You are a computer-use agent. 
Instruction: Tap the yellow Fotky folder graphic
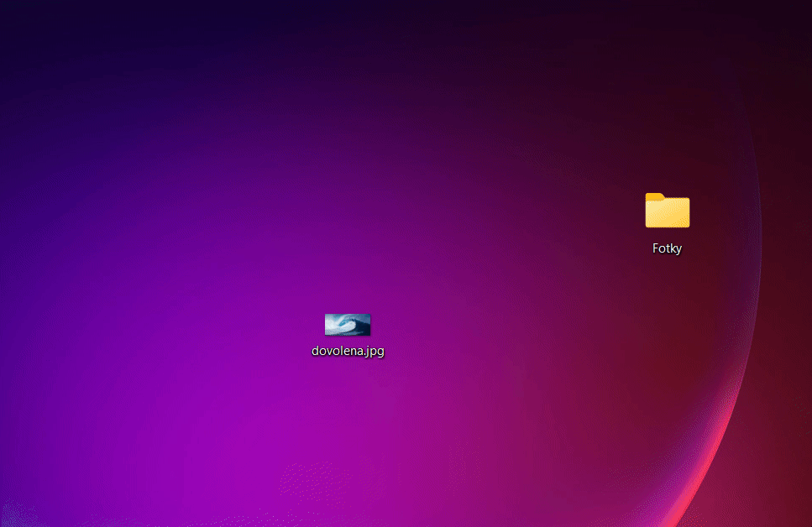point(667,211)
